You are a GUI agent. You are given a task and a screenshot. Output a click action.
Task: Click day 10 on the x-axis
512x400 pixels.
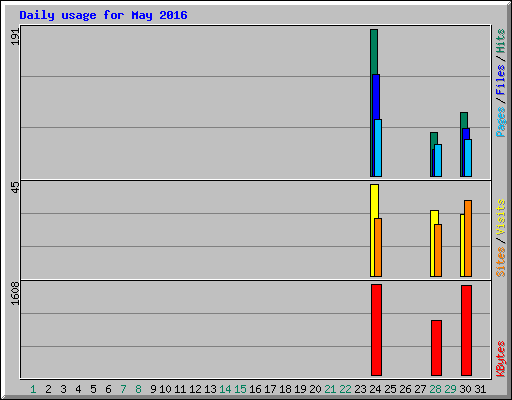point(165,389)
